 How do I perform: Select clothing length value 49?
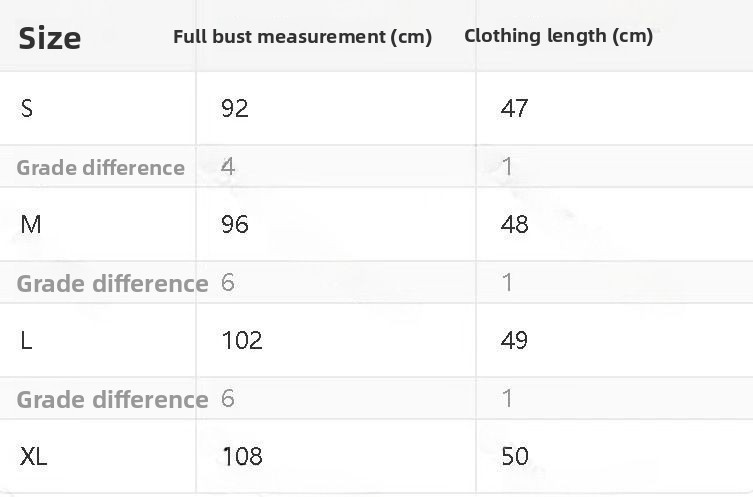pos(514,340)
